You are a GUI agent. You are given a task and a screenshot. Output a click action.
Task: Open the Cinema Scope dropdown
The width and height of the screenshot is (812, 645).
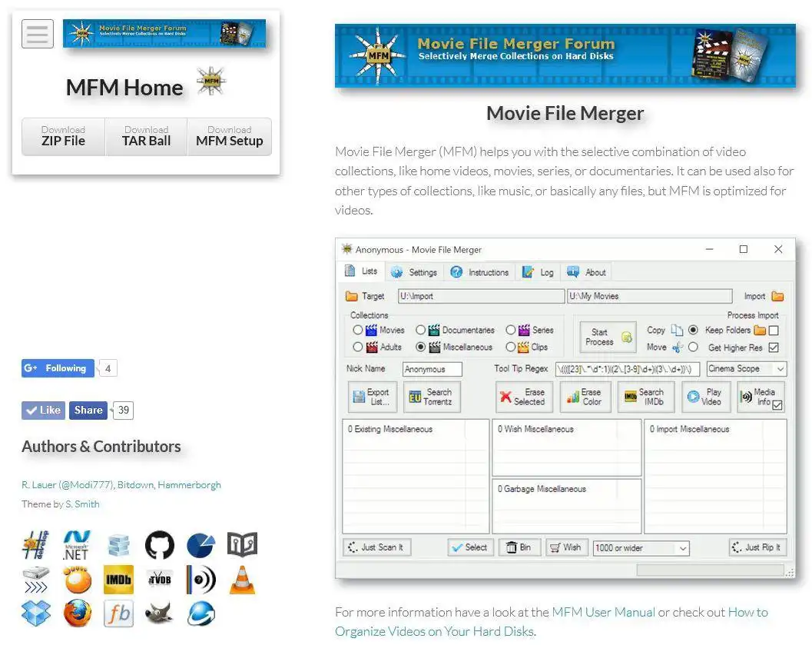(x=746, y=369)
